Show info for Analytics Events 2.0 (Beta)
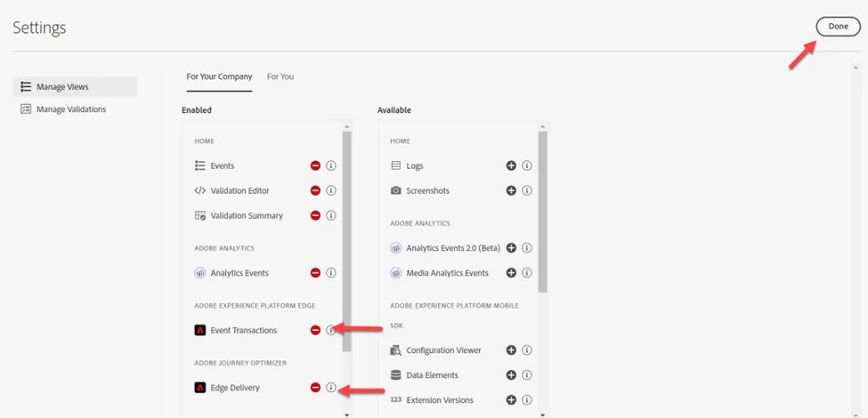This screenshot has width=868, height=418. pos(527,248)
